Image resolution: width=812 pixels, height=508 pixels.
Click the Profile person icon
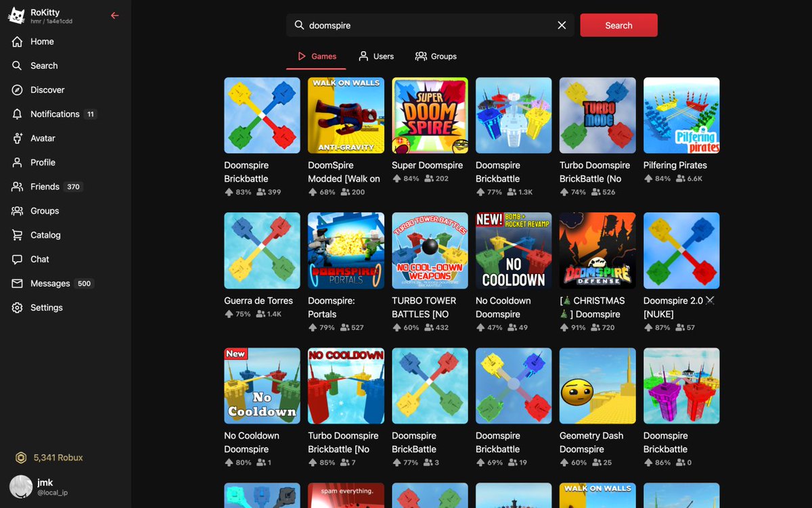[x=18, y=162]
